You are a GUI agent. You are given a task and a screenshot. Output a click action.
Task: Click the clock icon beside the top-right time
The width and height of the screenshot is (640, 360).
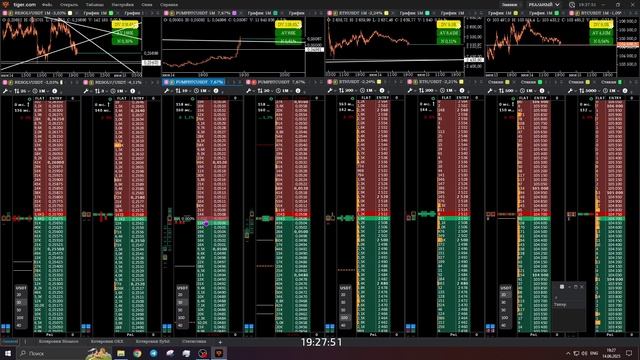click(572, 5)
